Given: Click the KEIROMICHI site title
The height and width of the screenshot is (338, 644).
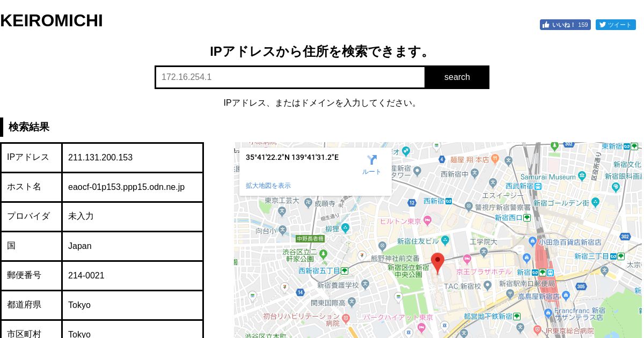Looking at the screenshot, I should pos(52,21).
